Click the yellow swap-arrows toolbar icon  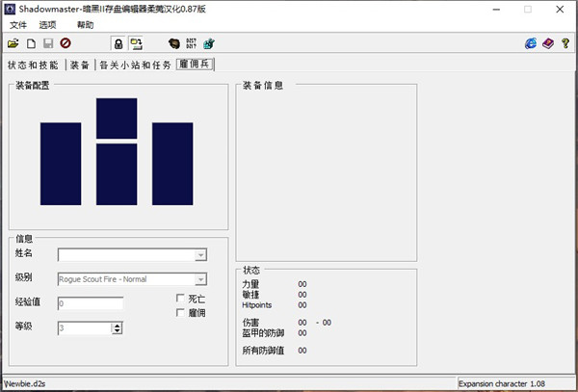[x=136, y=44]
